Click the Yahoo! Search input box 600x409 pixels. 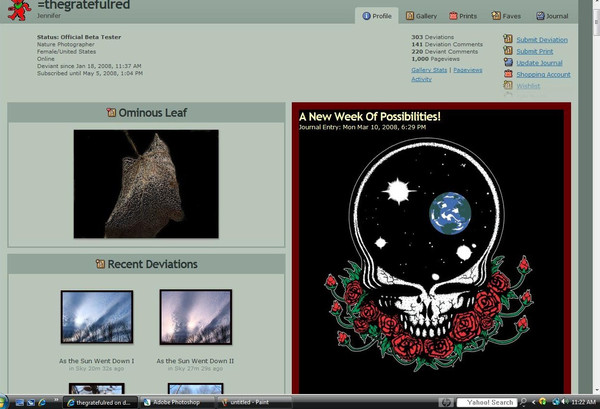coord(487,402)
